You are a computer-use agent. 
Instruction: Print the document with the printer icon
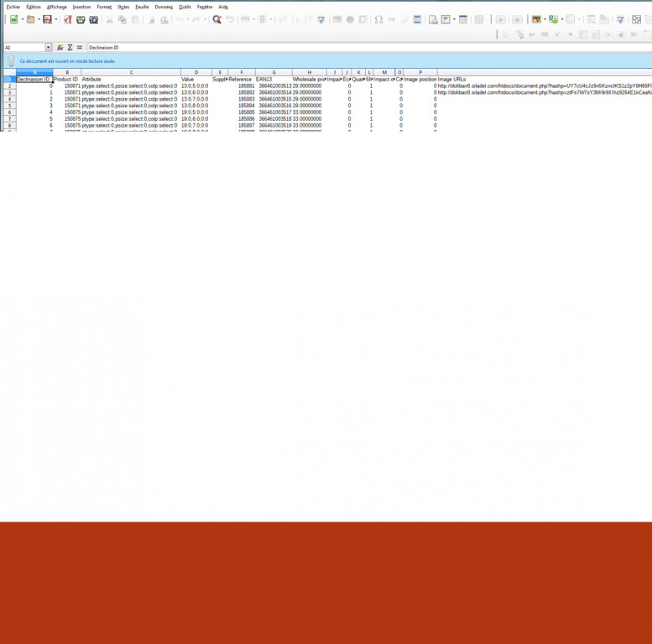[81, 19]
